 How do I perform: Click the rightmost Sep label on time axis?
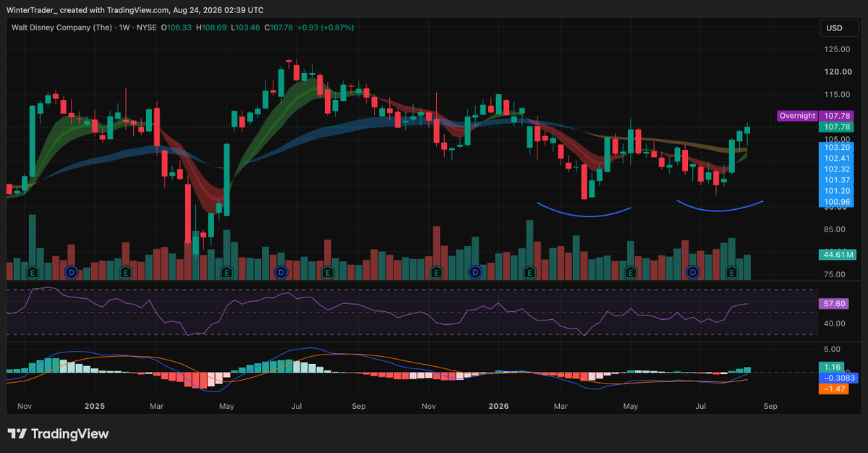[x=770, y=407]
